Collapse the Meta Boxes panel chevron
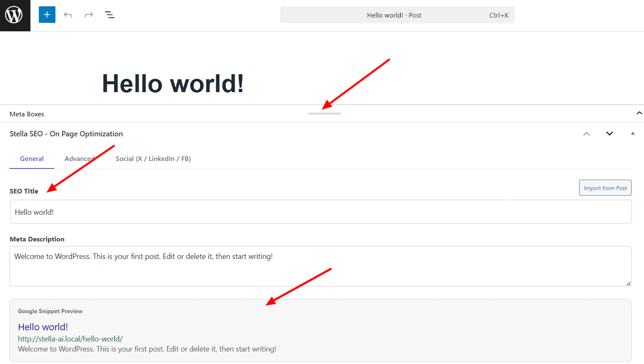The image size is (644, 364). [x=639, y=113]
